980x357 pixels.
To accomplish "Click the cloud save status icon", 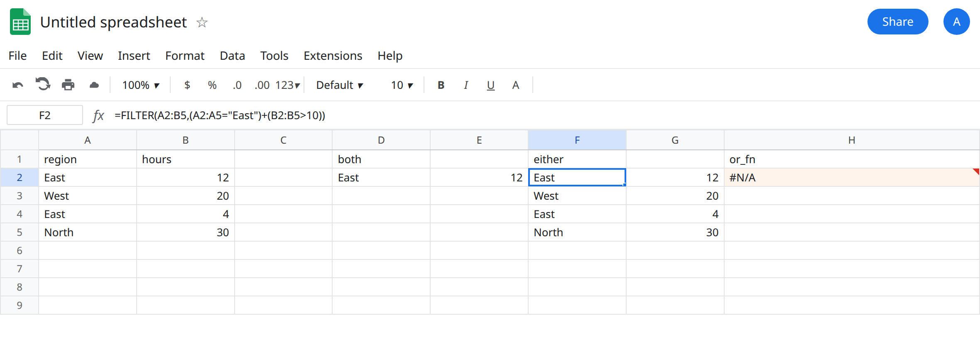I will 94,85.
